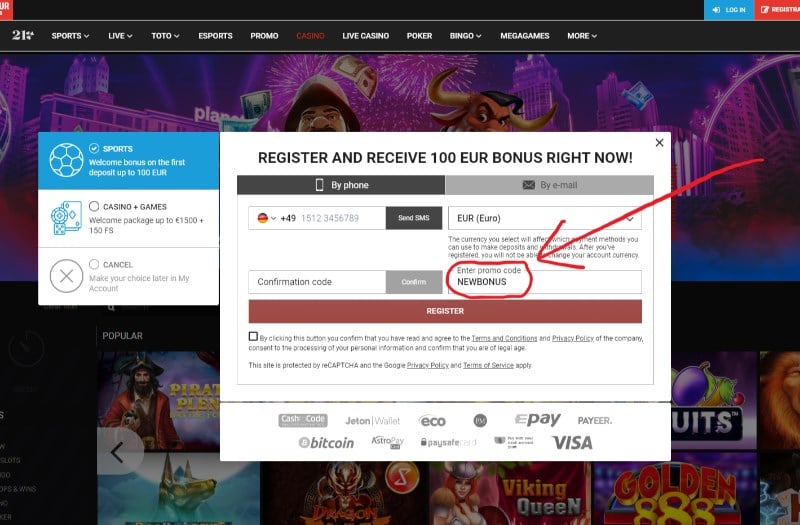Click the paysafecard payment logo

coord(448,442)
